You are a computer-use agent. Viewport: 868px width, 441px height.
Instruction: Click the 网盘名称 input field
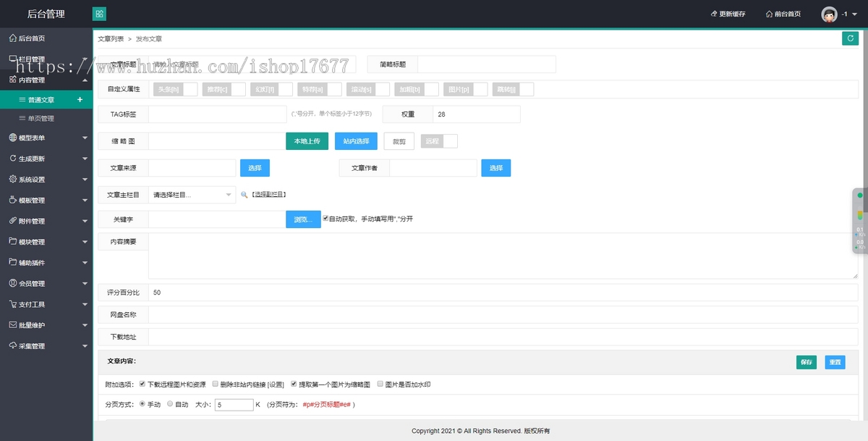point(503,315)
